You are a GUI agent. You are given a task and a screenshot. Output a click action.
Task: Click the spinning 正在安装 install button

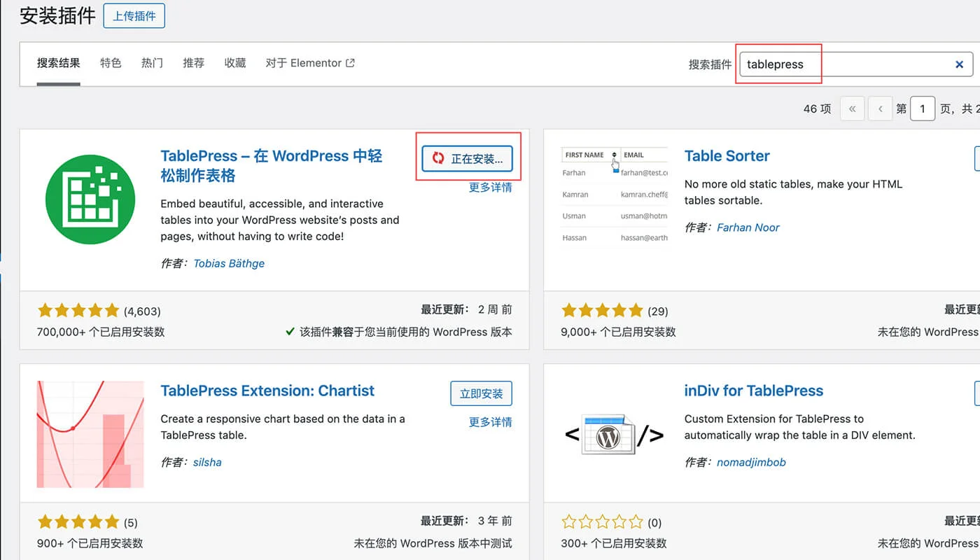[x=467, y=159]
